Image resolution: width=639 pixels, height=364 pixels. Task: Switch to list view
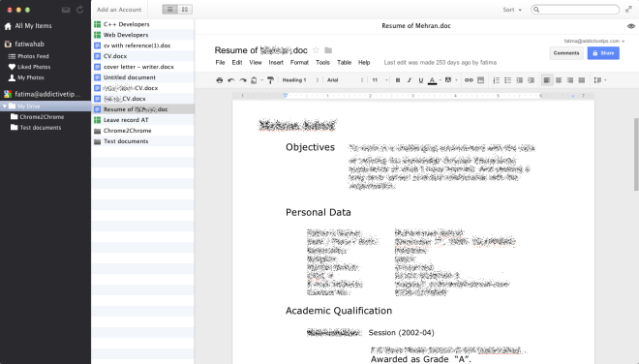click(170, 10)
